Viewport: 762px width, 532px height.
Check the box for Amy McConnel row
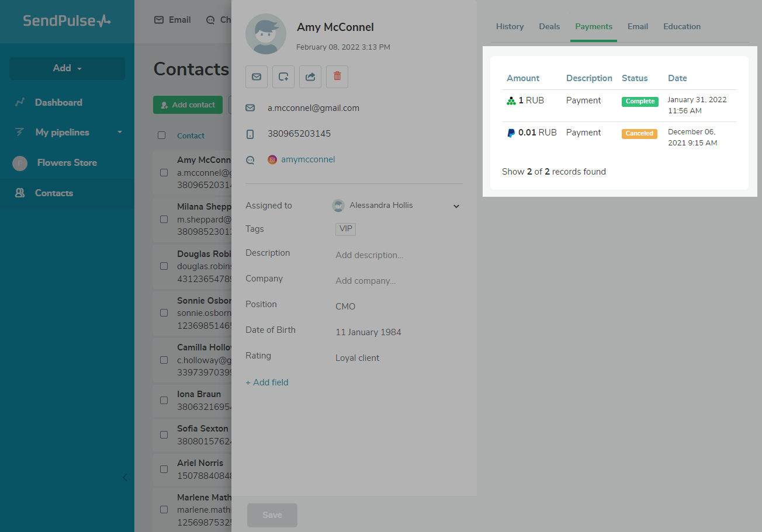coord(164,173)
